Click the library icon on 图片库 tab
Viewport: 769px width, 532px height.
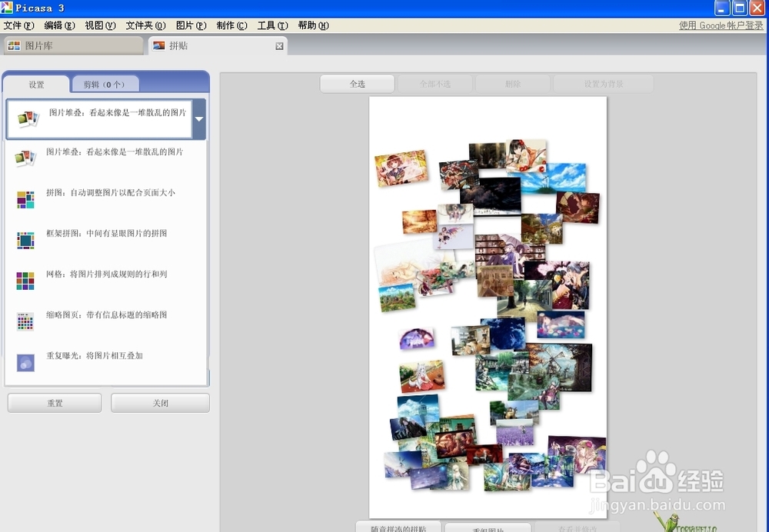(14, 45)
